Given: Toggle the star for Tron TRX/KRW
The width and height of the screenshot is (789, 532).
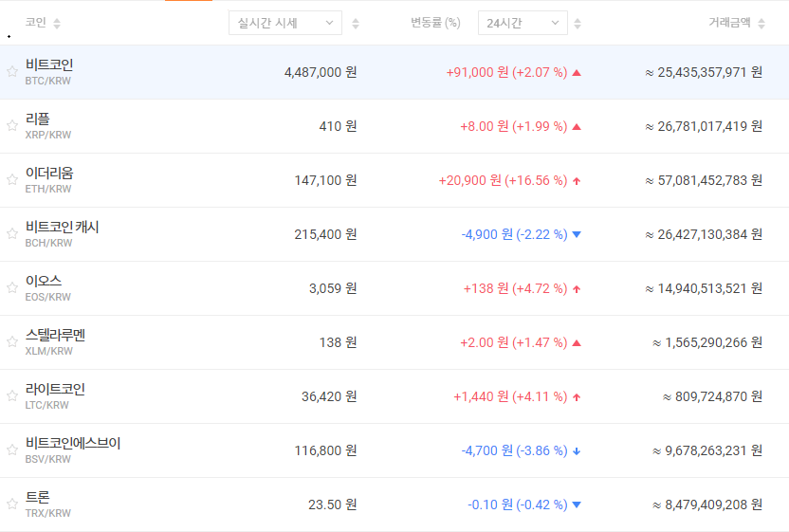Looking at the screenshot, I should (x=12, y=504).
